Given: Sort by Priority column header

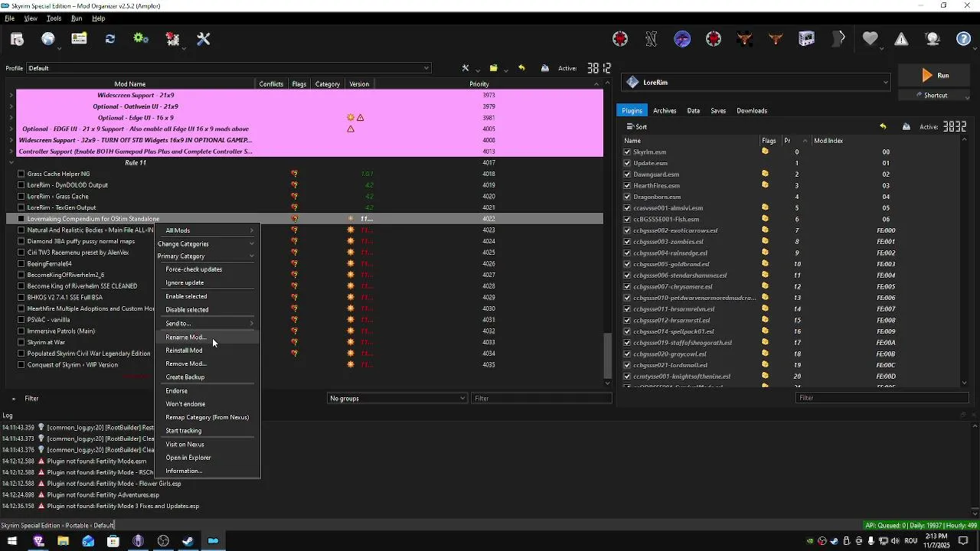Looking at the screenshot, I should (x=479, y=84).
